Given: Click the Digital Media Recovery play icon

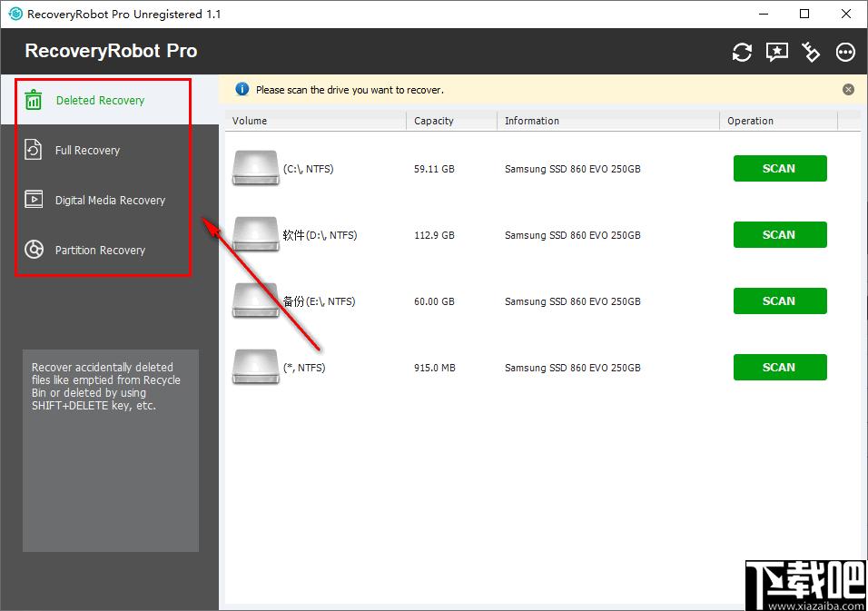Looking at the screenshot, I should (34, 199).
